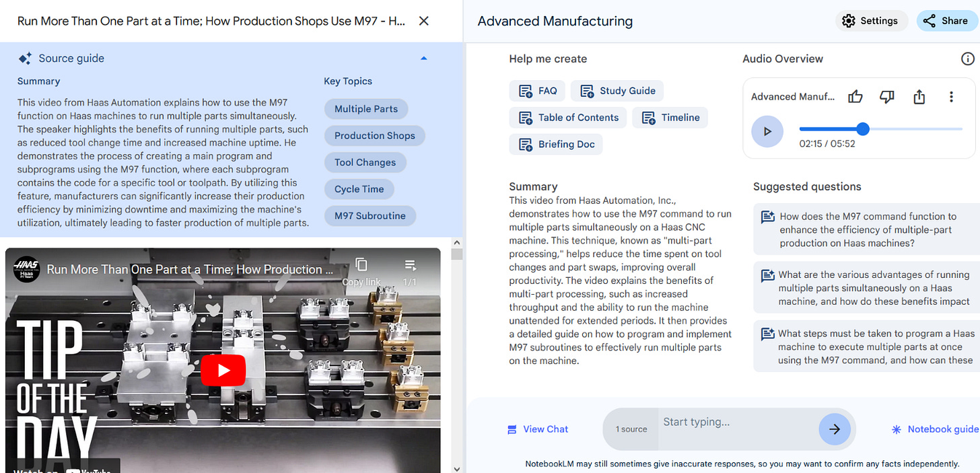Click the source panel scroll down arrow

[457, 468]
